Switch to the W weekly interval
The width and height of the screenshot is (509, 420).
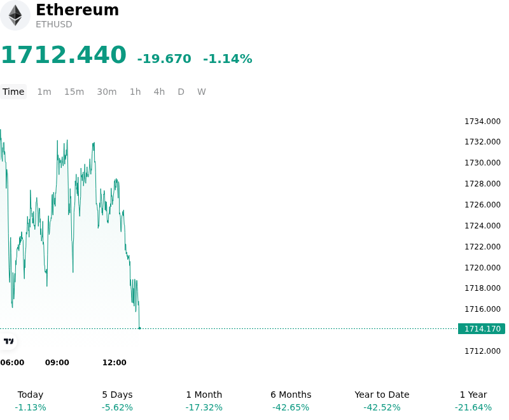202,92
